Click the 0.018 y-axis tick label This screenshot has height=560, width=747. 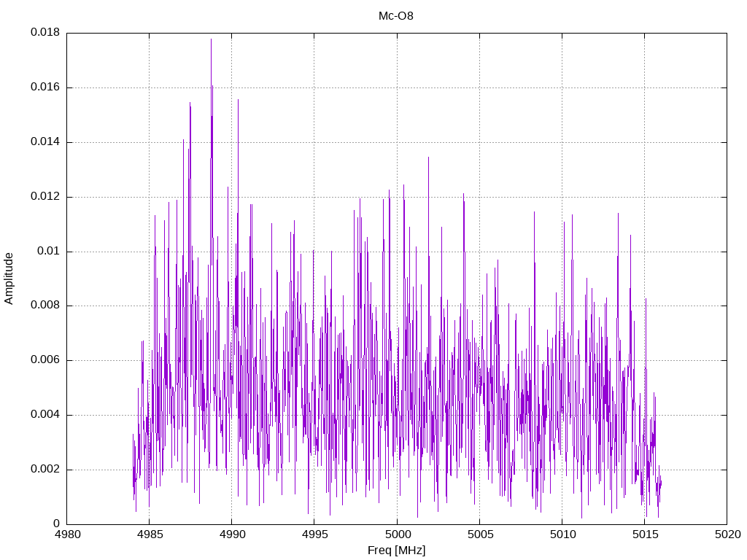(x=45, y=32)
